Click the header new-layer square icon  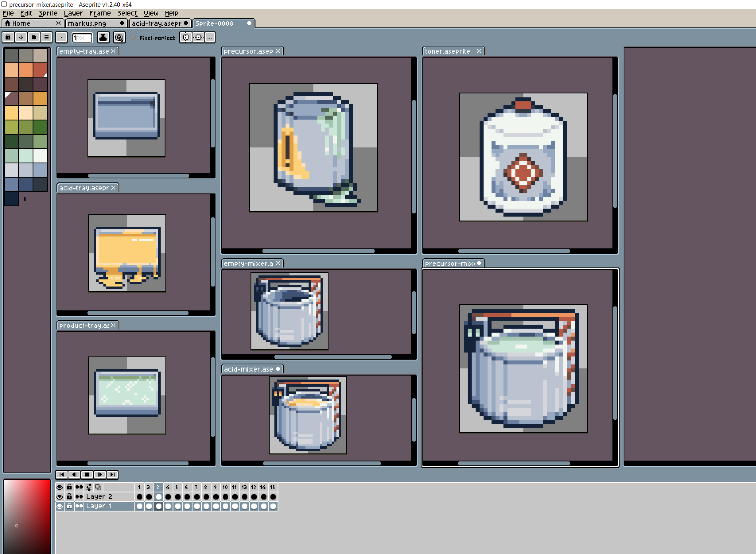coord(98,487)
